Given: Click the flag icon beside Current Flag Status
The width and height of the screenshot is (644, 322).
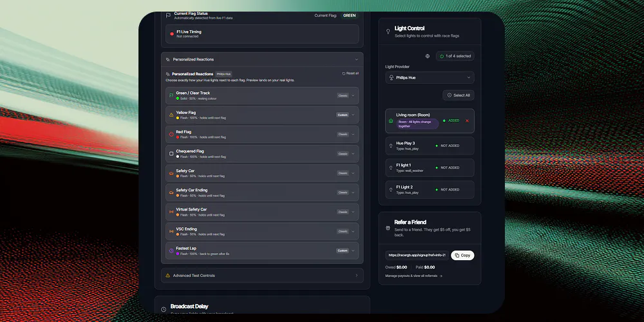Looking at the screenshot, I should tap(168, 15).
